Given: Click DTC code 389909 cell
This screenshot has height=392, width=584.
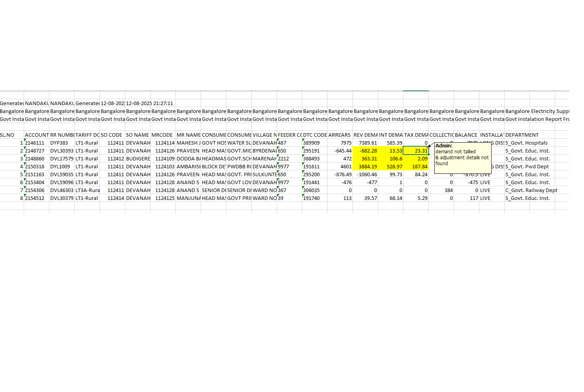Looking at the screenshot, I should pyautogui.click(x=315, y=143).
